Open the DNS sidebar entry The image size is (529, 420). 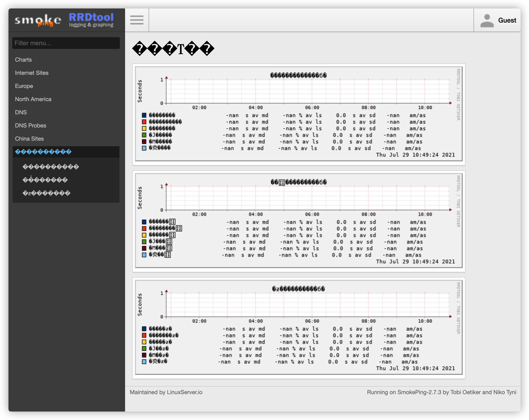coord(21,112)
